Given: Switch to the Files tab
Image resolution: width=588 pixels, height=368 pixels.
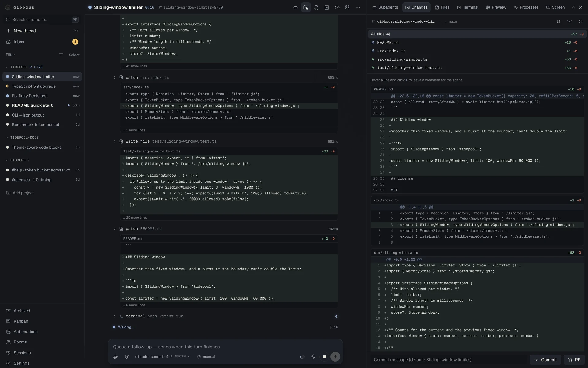Looking at the screenshot, I should point(442,7).
